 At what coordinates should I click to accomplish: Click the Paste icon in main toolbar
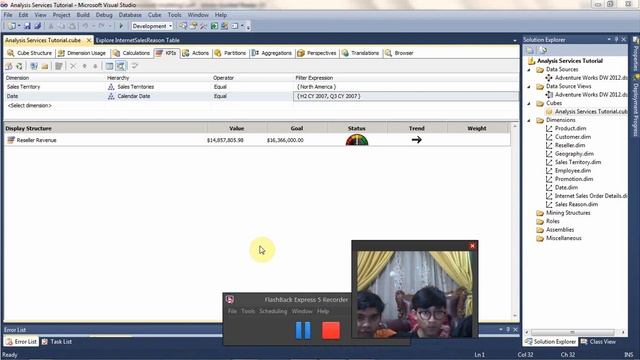72,26
